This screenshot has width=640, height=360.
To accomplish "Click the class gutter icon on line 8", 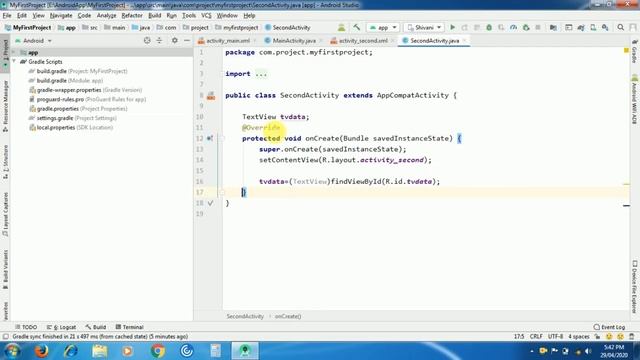I will pyautogui.click(x=211, y=96).
